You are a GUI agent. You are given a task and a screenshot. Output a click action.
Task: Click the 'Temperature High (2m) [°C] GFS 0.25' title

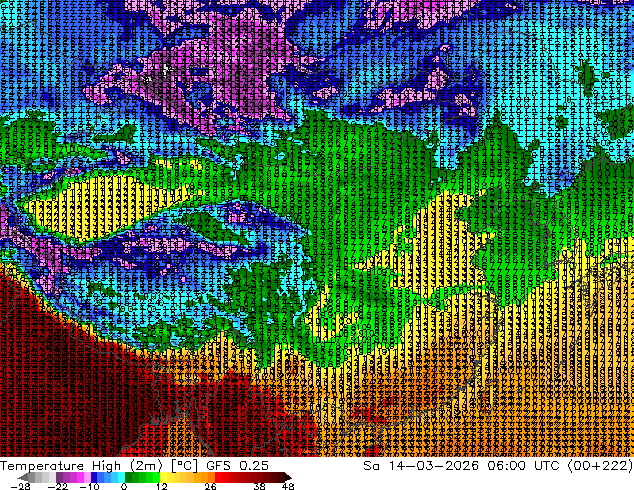click(134, 466)
